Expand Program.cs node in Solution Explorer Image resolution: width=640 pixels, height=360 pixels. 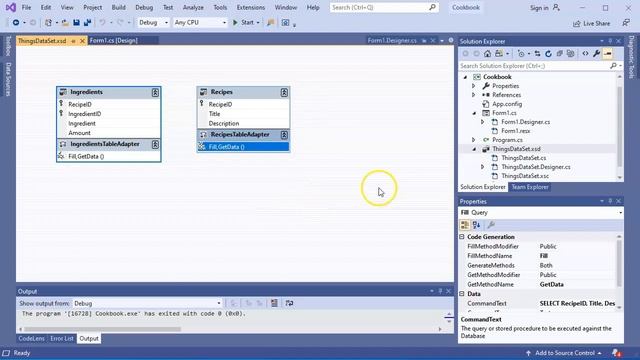pos(473,140)
